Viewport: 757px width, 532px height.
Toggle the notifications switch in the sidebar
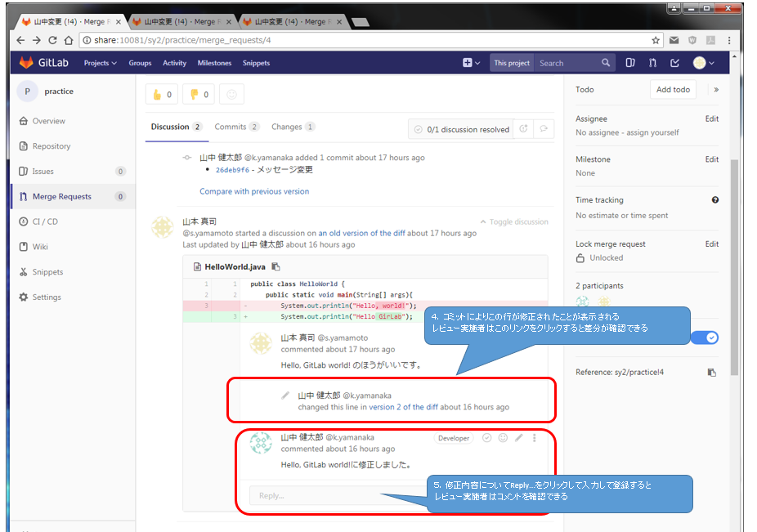point(705,338)
